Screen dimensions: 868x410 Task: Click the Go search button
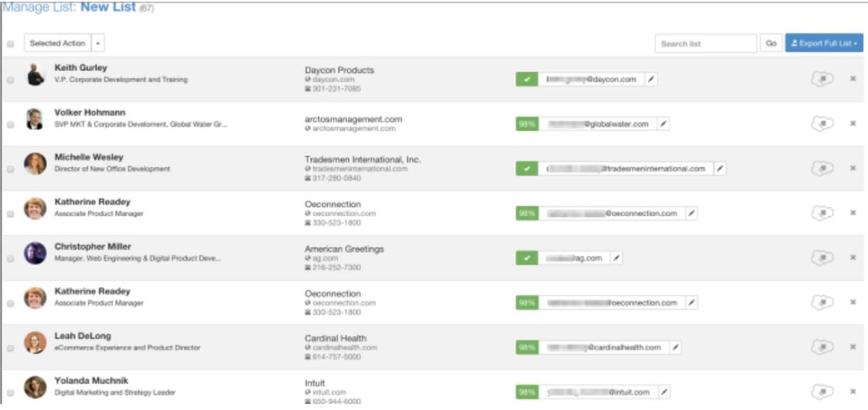771,43
